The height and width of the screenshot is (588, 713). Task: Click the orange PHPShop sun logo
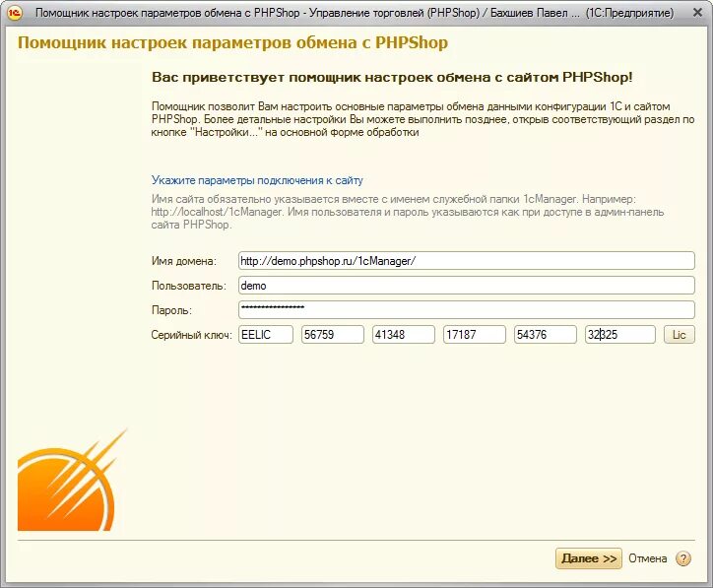coord(72,480)
